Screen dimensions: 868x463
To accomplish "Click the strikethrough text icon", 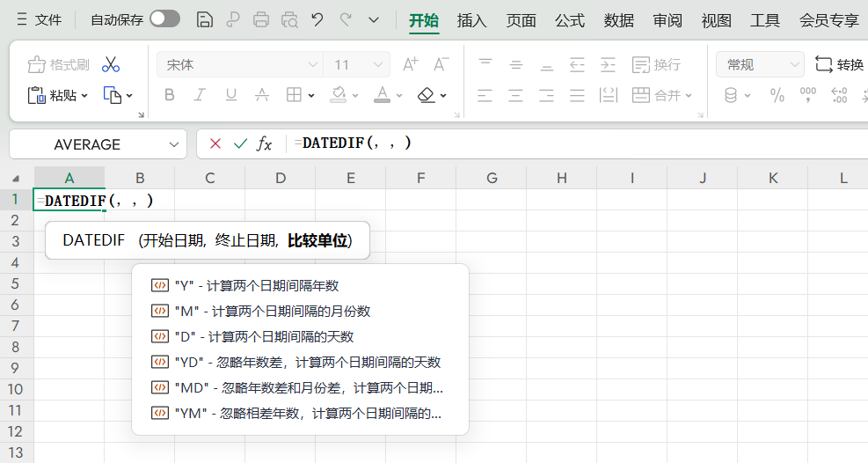I will coord(261,95).
